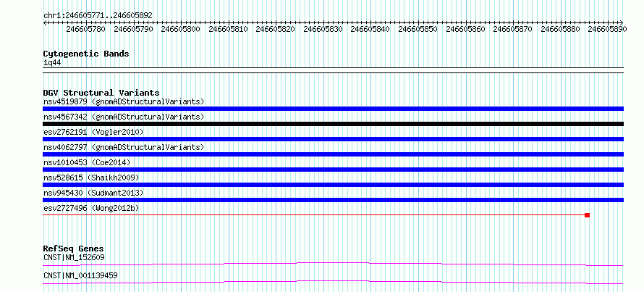Open the RefSeq Genes track header
Image resolution: width=644 pixels, height=292 pixels.
coord(74,249)
